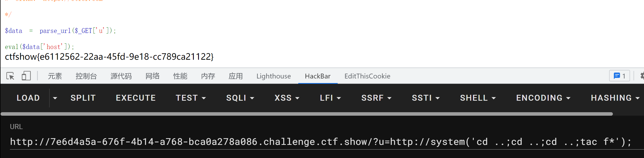Open the Lighthouse tab
The height and width of the screenshot is (158, 644).
[274, 76]
